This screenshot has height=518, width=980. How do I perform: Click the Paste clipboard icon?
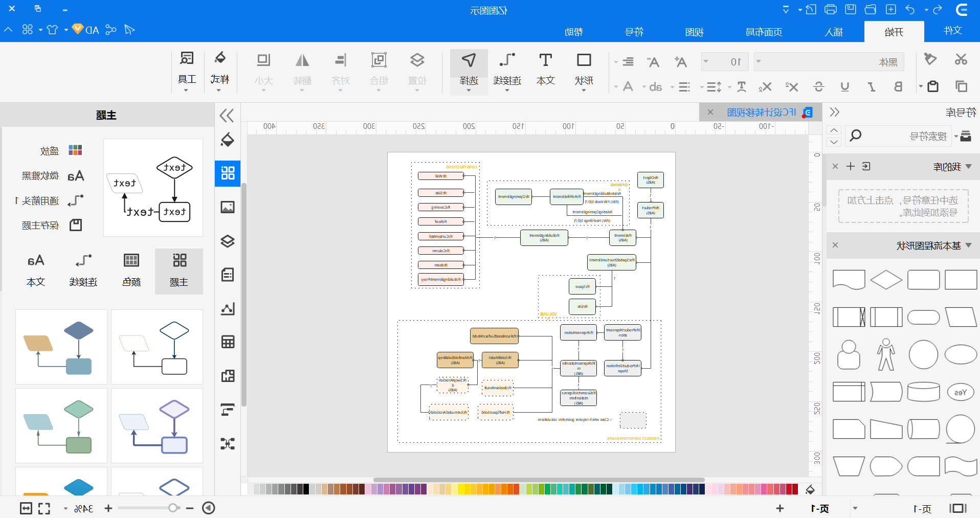933,86
